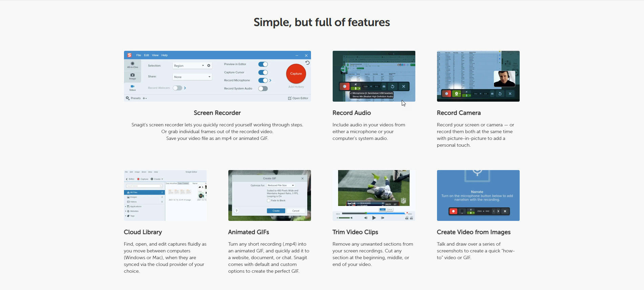Click the Presets gear icon
The image size is (644, 290).
[x=128, y=98]
